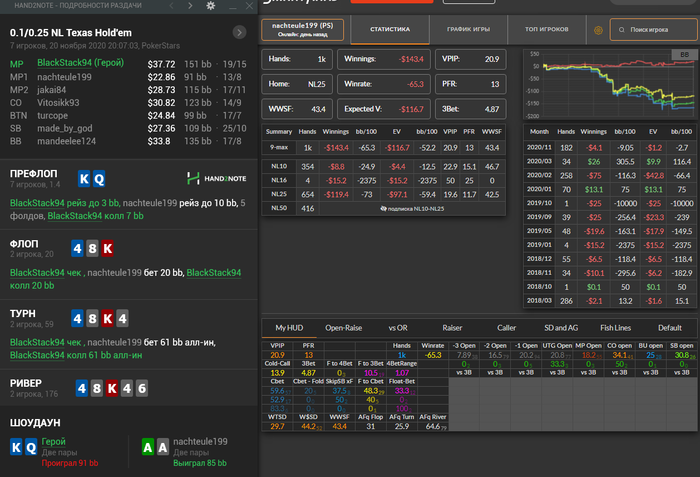The width and height of the screenshot is (700, 477).
Task: Click Summary table Winnings column header
Action: coord(335,132)
